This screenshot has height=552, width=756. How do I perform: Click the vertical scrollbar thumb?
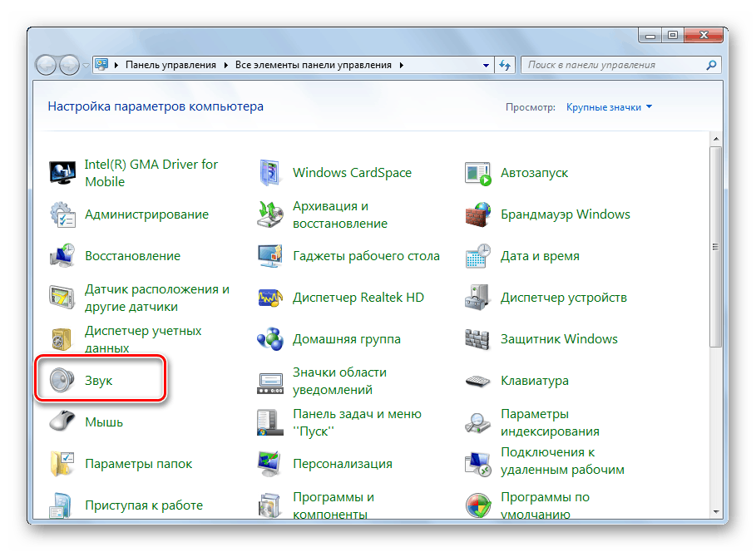click(x=716, y=247)
